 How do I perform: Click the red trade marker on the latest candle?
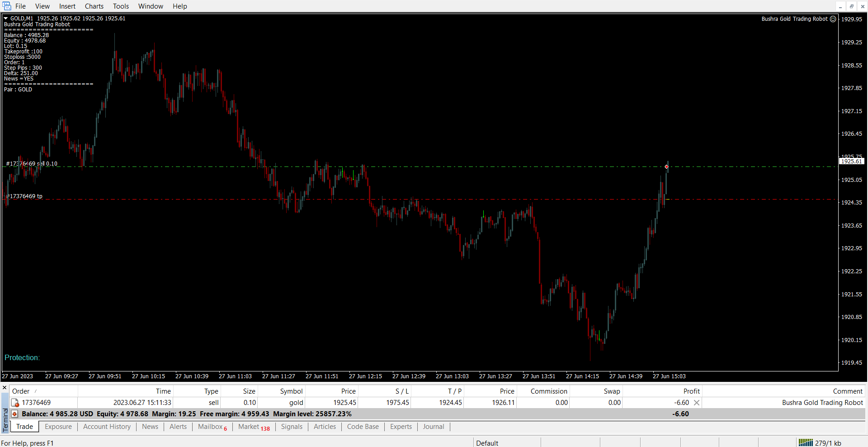pos(666,167)
